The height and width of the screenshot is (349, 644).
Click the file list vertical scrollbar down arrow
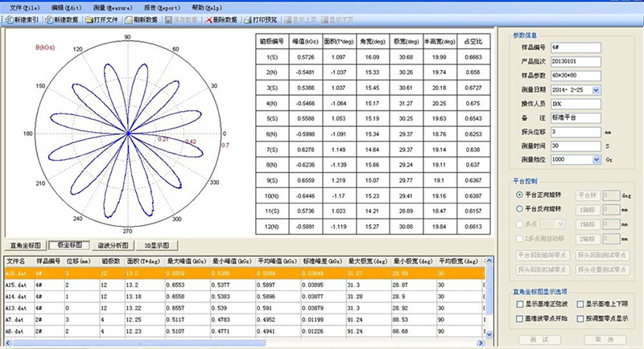pos(489,335)
